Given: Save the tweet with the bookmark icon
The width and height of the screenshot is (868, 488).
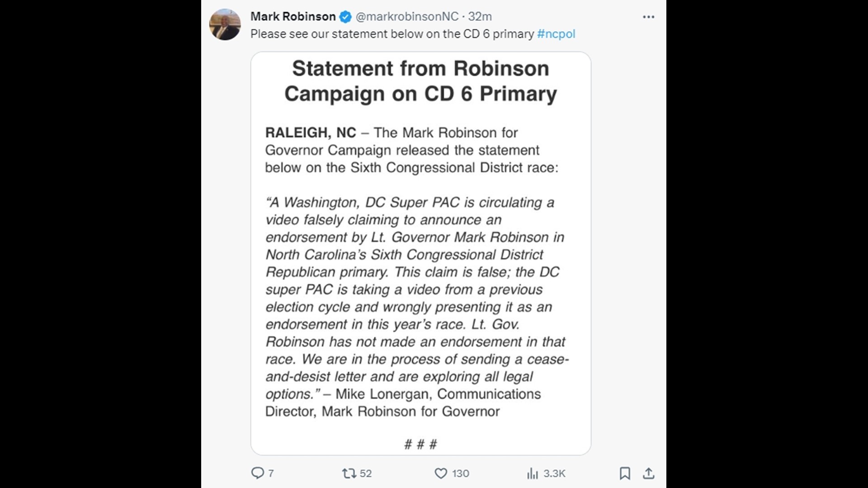Looking at the screenshot, I should (625, 474).
